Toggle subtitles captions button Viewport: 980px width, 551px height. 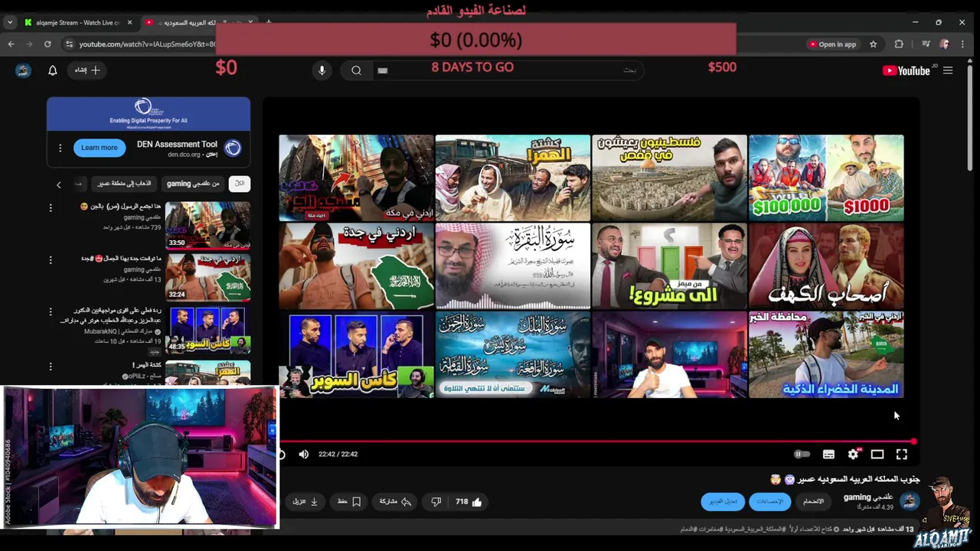[x=828, y=454]
